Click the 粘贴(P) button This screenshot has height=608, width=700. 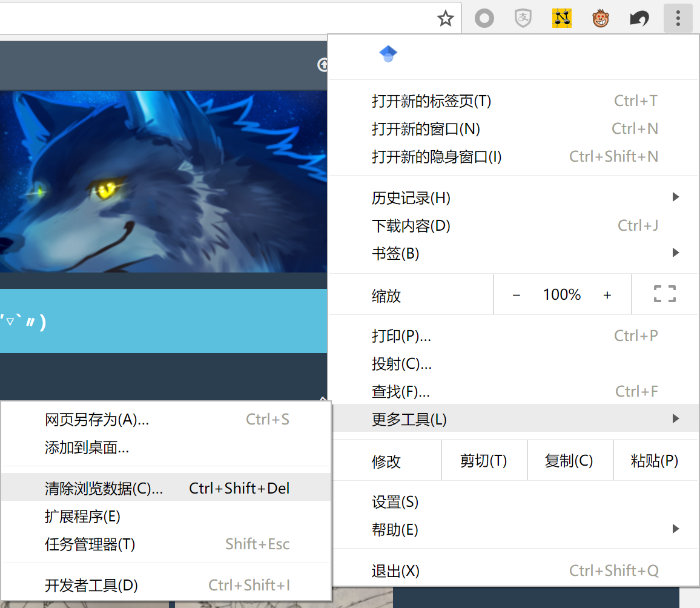pos(655,461)
